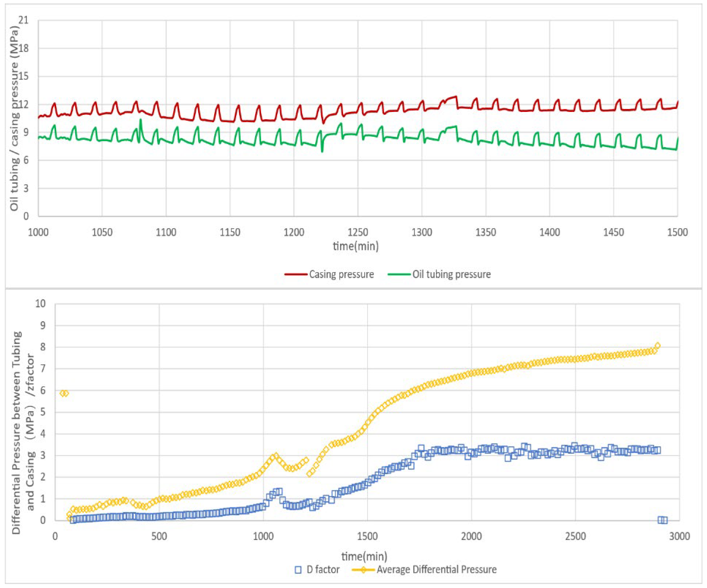Screen dimensions: 707x588
Task: Click the 10 label on bottom y-axis
Action: (x=41, y=304)
